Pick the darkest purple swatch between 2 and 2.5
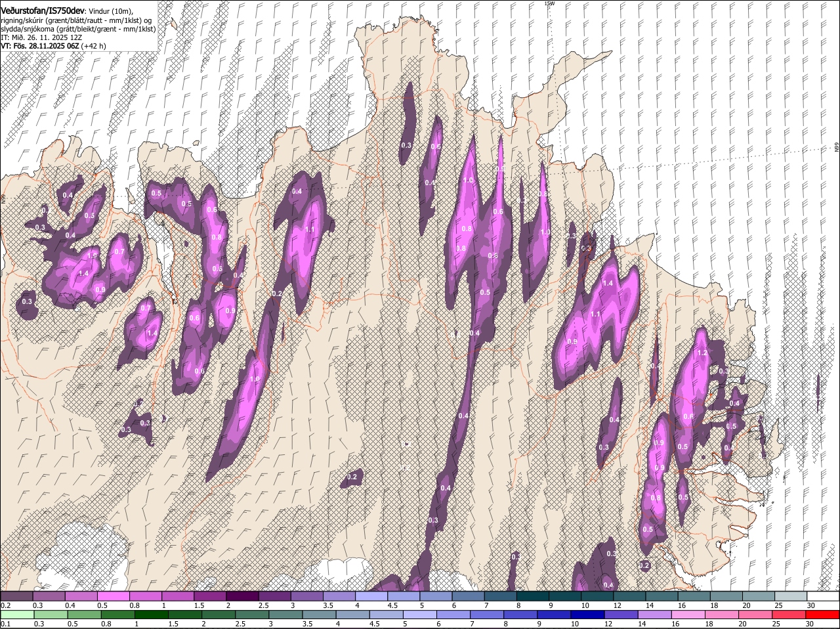Screen dimensions: 840x629 coord(242,596)
